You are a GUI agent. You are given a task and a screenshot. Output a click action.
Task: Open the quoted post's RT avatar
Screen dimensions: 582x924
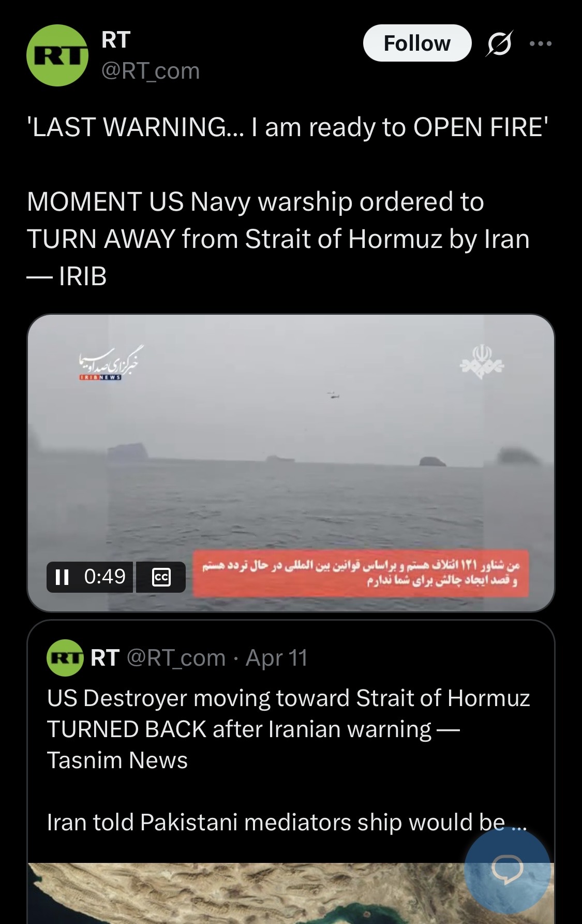pos(65,657)
